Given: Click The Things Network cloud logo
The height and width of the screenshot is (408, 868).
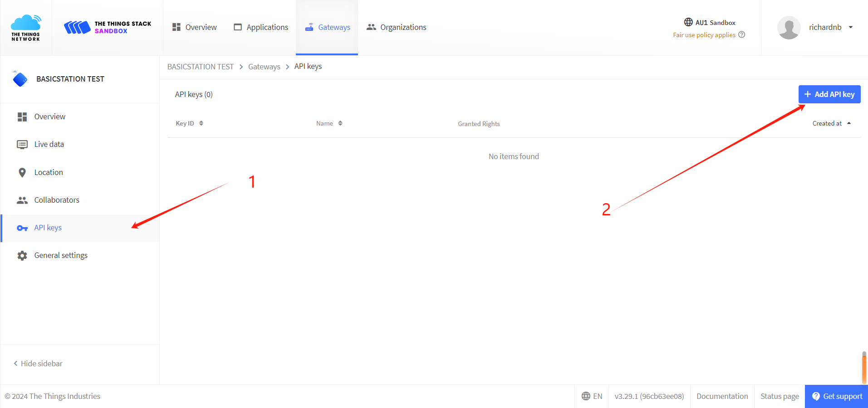Looking at the screenshot, I should tap(26, 27).
